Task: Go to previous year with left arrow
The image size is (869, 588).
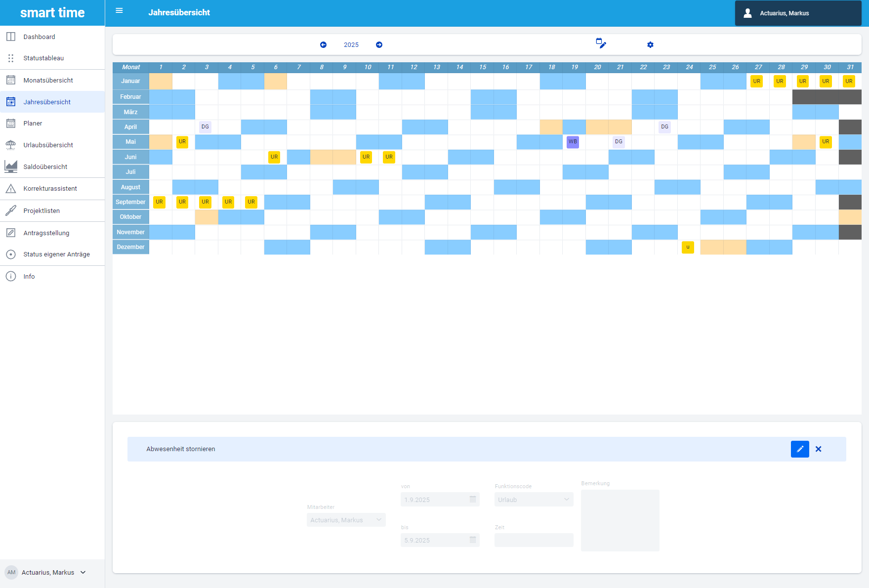Action: pyautogui.click(x=323, y=45)
